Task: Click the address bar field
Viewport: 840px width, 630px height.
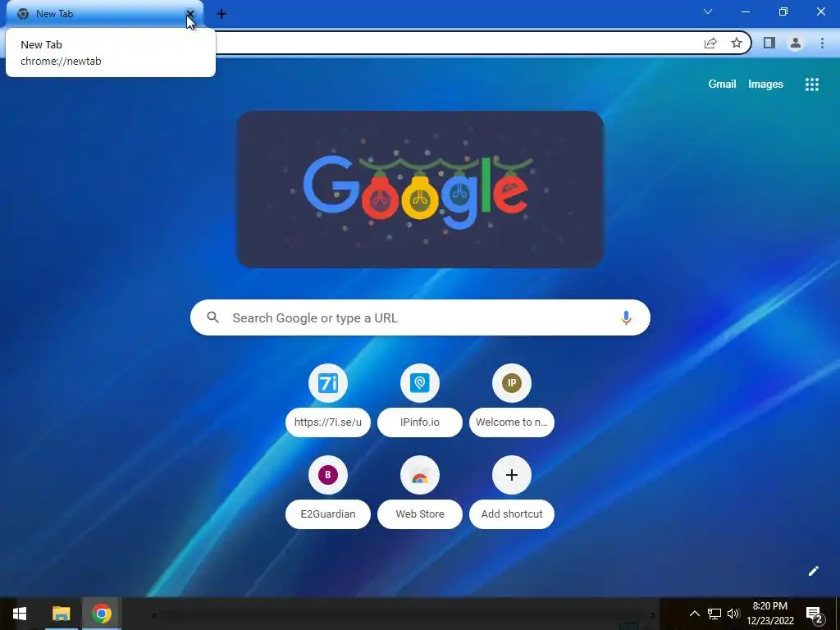Action: pos(458,43)
